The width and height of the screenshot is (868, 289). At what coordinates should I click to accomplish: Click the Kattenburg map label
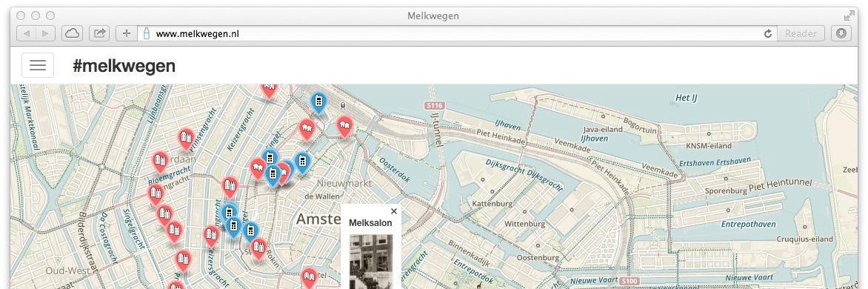[x=492, y=204]
